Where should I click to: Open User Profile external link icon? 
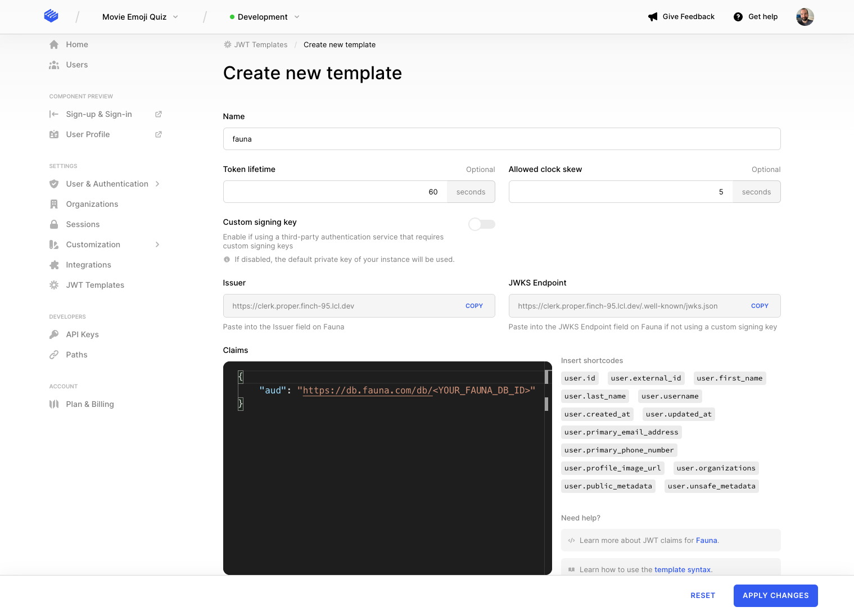point(159,134)
